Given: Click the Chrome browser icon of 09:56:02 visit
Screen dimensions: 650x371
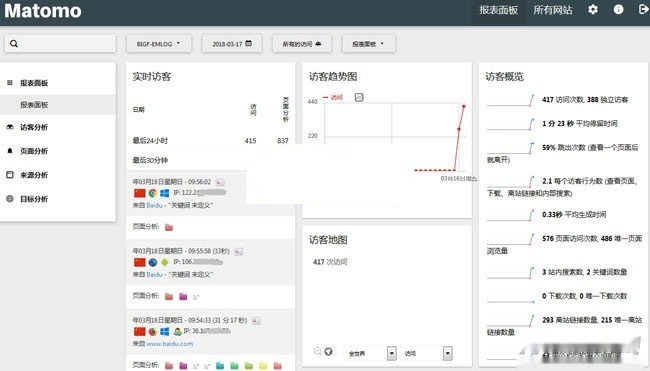Looking at the screenshot, I should (x=153, y=193).
